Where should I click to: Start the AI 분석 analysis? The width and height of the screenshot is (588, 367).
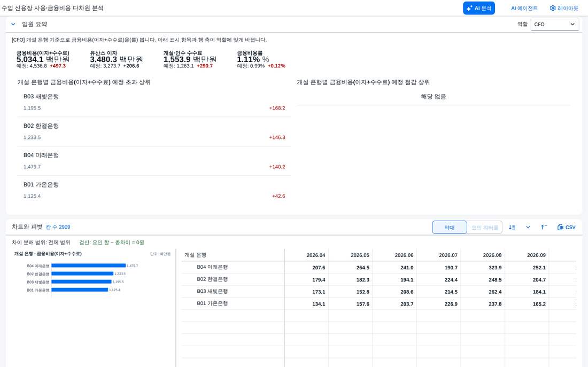pyautogui.click(x=478, y=8)
